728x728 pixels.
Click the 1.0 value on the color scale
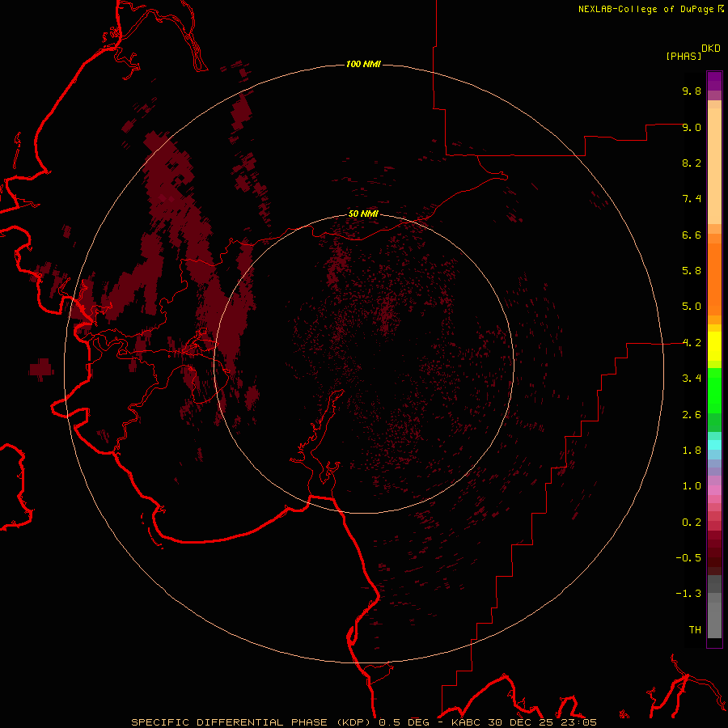pyautogui.click(x=692, y=486)
